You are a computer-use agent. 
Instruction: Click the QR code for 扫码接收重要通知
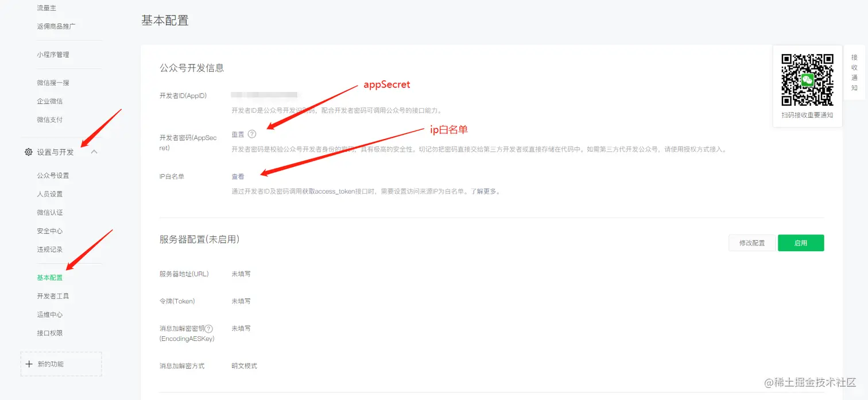point(807,79)
